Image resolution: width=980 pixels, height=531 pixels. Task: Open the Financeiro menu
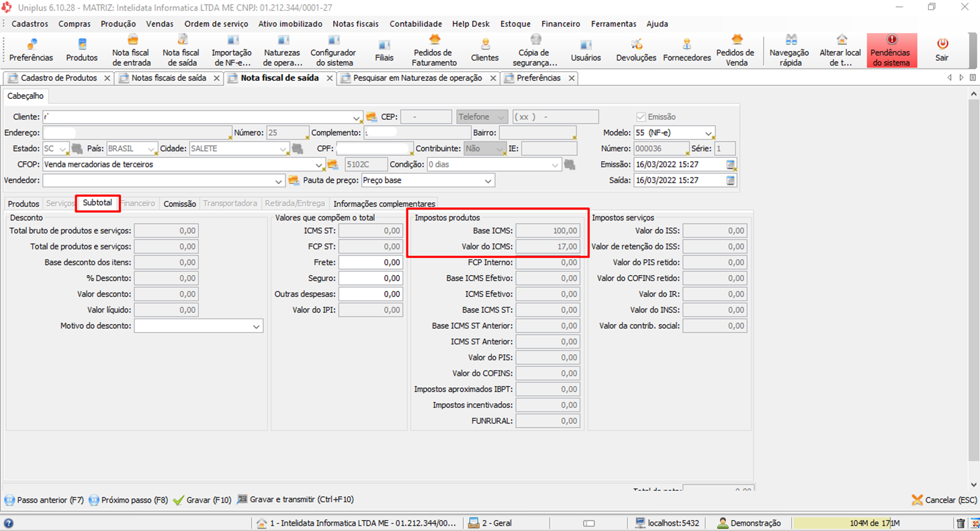pos(560,24)
